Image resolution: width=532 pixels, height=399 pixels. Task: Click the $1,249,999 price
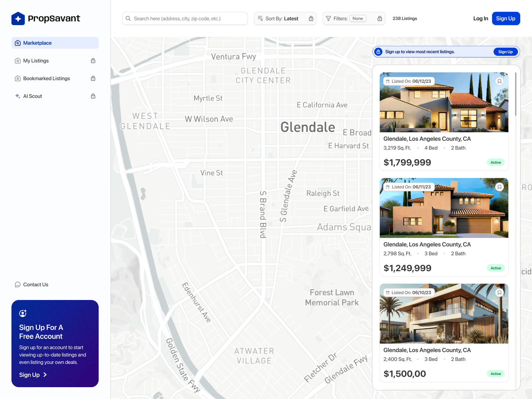coord(407,268)
